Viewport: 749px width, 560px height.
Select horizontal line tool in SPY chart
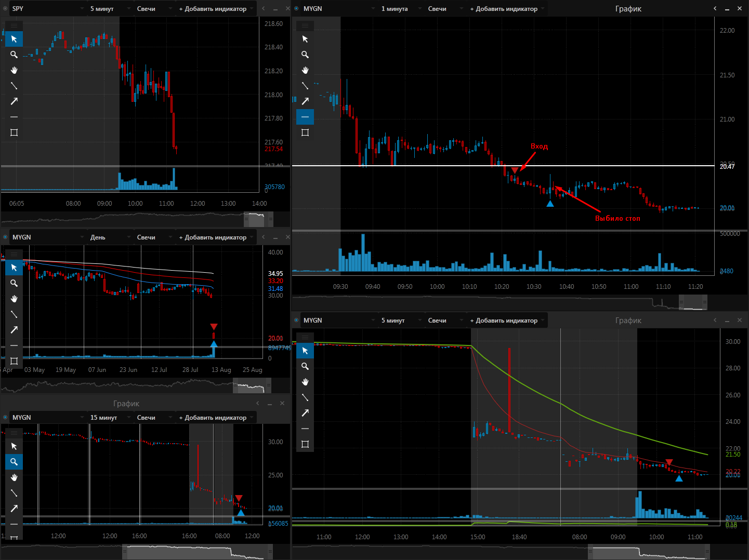click(14, 117)
